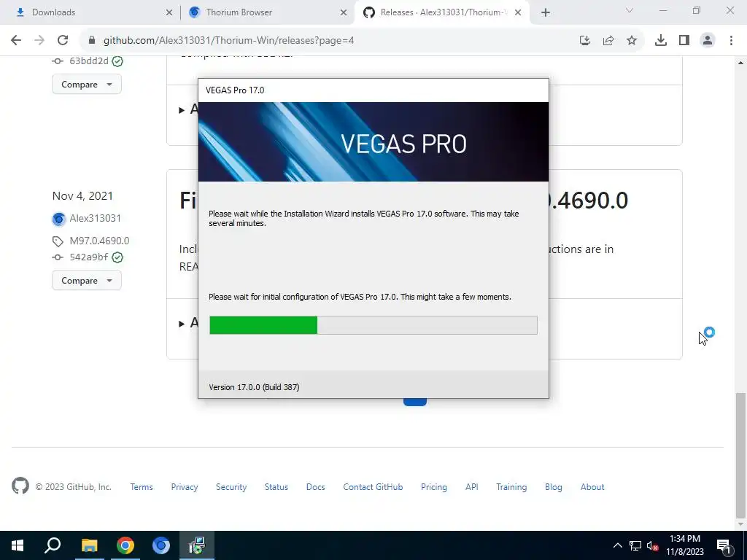This screenshot has width=747, height=560.
Task: Switch to the Thorium Browser tab
Action: (x=268, y=12)
